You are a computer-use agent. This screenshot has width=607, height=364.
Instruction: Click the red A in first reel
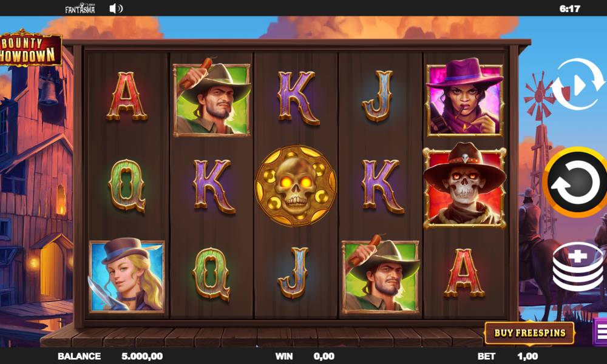[127, 96]
